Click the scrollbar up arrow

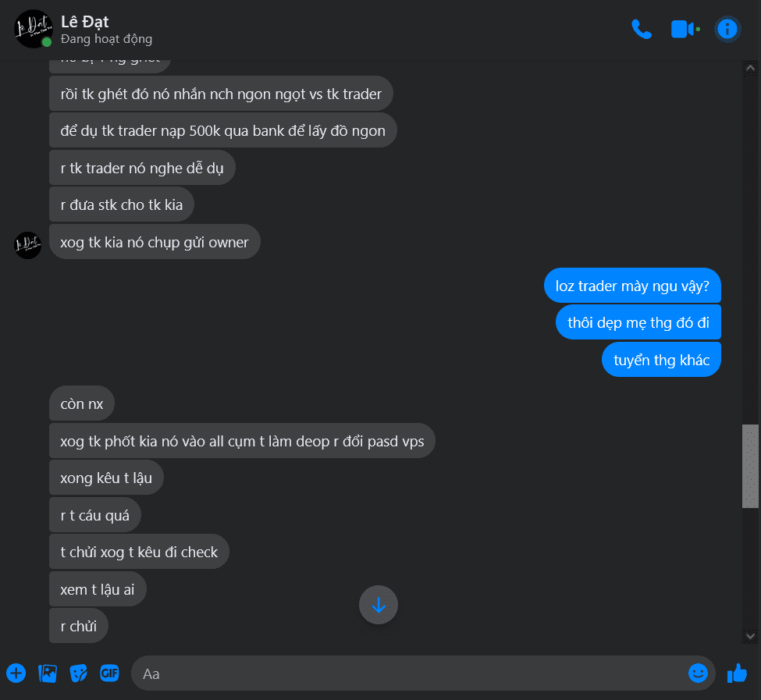click(750, 69)
